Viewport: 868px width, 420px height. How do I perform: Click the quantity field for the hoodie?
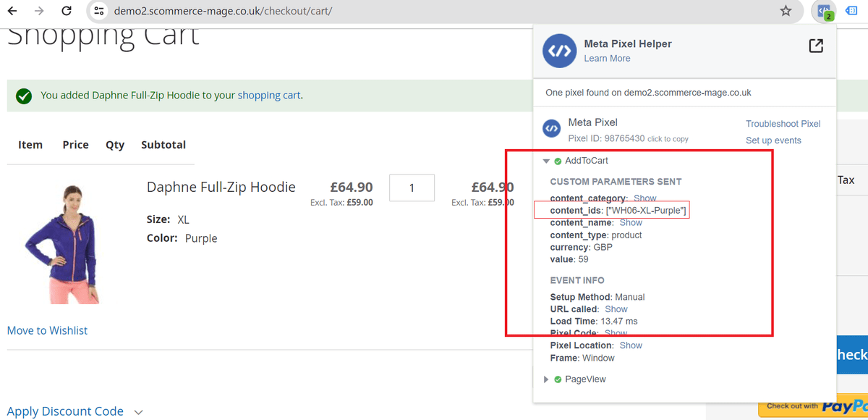(x=412, y=188)
